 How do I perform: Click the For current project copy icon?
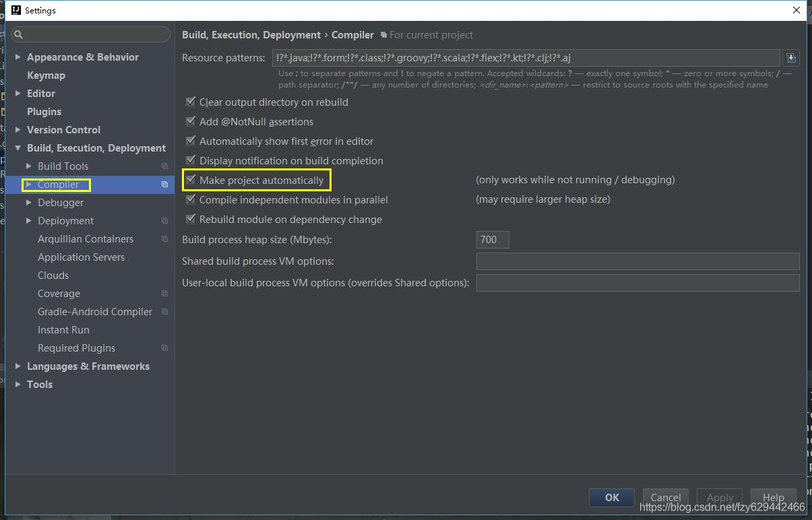tap(383, 35)
